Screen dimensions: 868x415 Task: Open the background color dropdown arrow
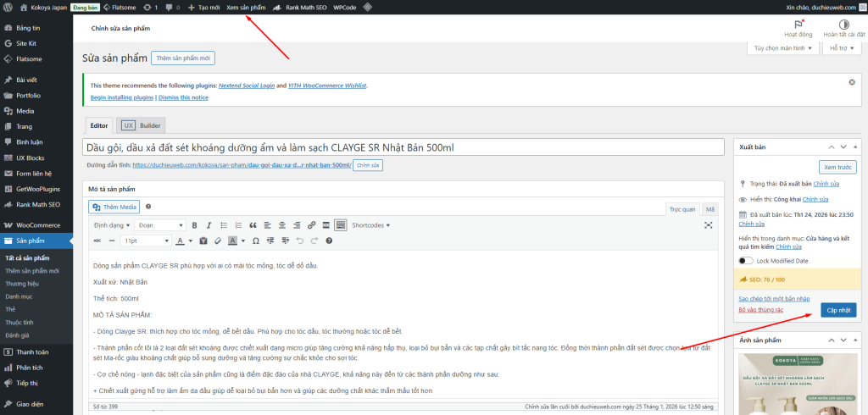[243, 241]
